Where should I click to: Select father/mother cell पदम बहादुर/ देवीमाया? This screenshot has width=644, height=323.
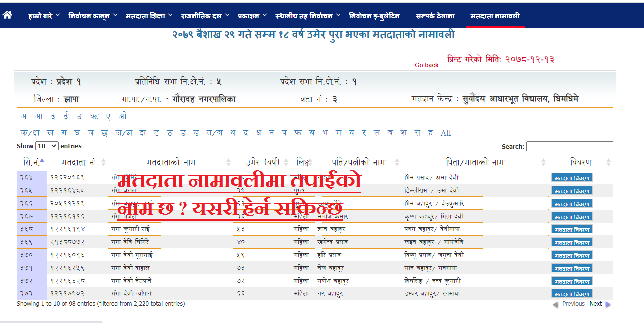(432, 229)
